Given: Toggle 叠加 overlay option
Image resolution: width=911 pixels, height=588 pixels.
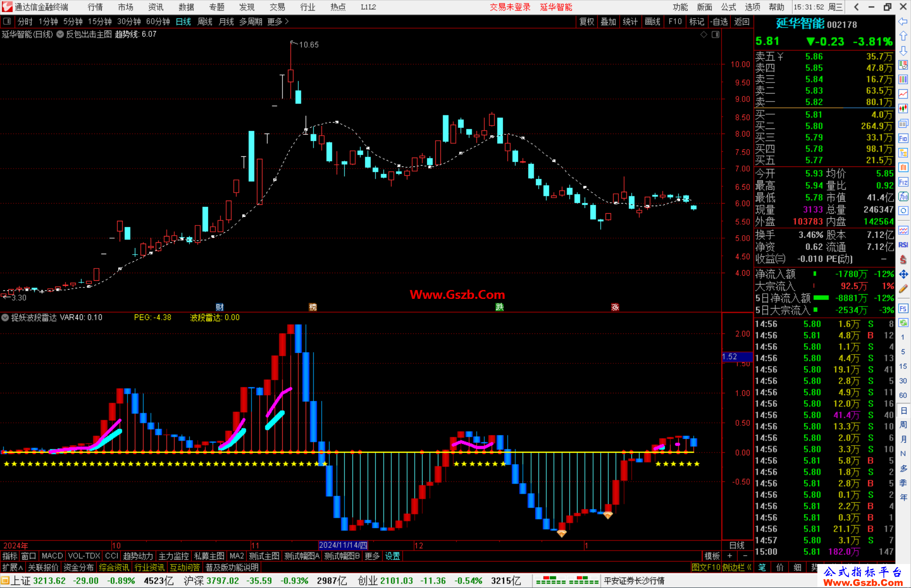Looking at the screenshot, I should [x=608, y=21].
